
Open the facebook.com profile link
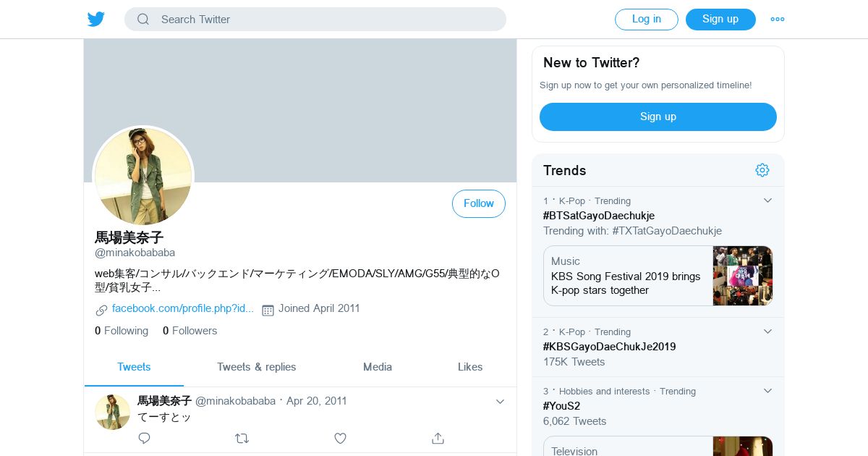click(182, 308)
